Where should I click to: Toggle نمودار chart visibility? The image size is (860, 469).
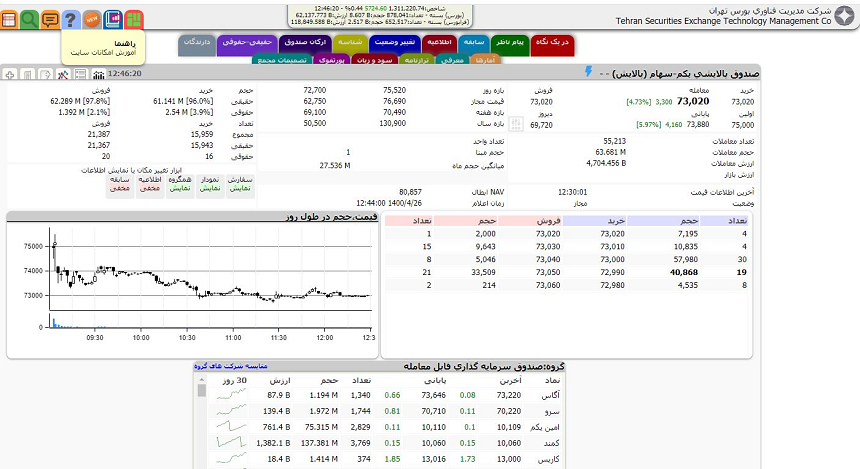[210, 184]
